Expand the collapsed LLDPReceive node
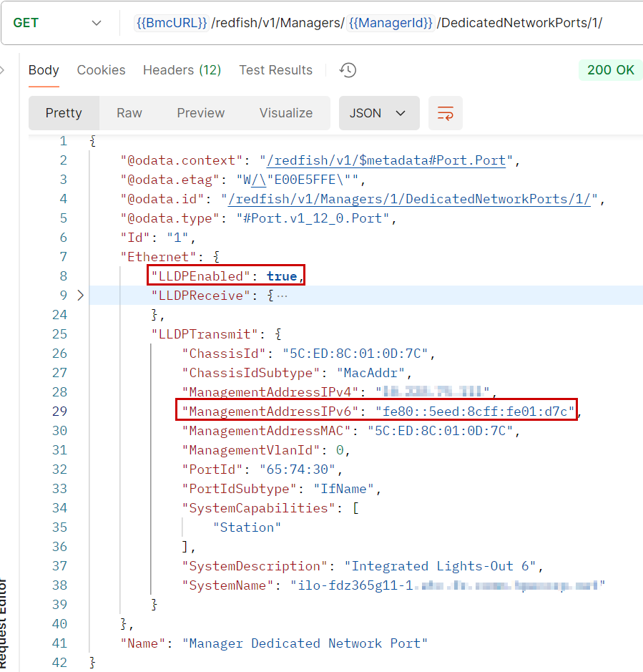Image resolution: width=643 pixels, height=672 pixels. 80,296
